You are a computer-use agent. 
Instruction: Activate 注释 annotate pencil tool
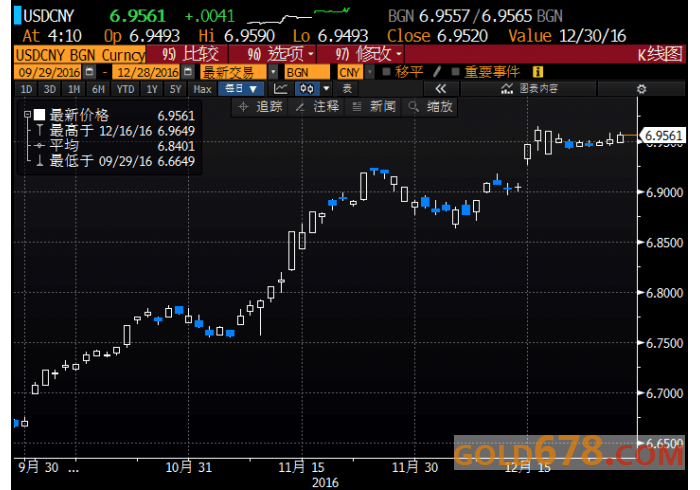pyautogui.click(x=317, y=107)
